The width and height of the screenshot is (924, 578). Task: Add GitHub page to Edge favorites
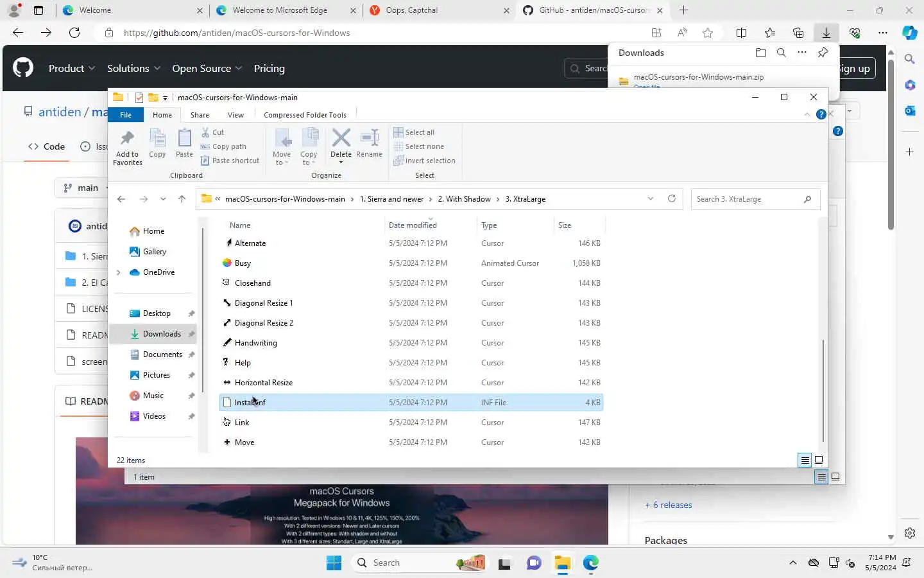(x=708, y=33)
